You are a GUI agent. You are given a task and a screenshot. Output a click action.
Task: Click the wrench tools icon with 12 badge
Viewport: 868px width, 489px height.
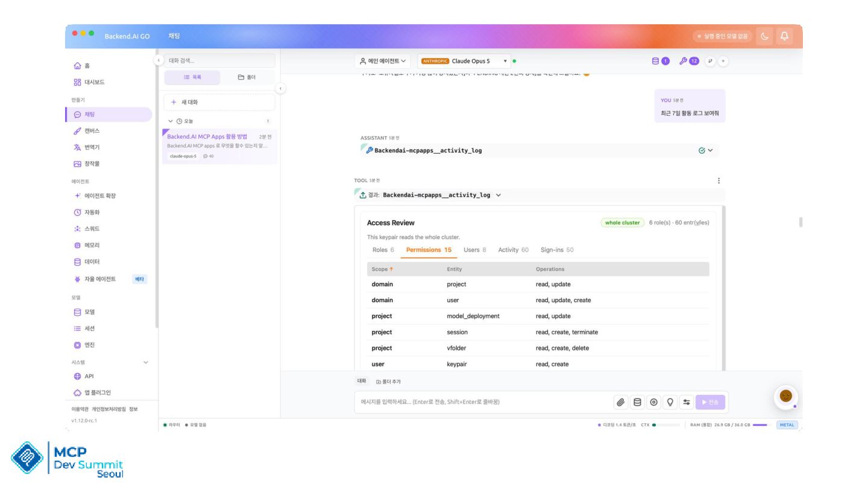tap(689, 61)
